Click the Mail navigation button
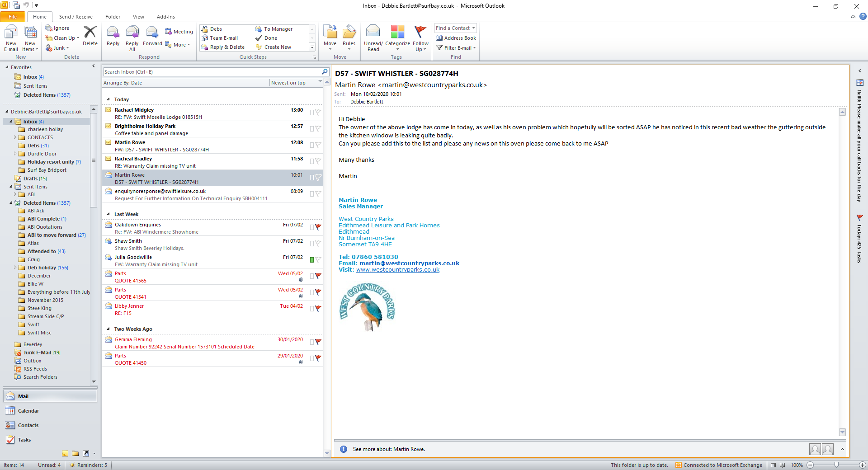Viewport: 868px width, 470px height. pos(50,396)
